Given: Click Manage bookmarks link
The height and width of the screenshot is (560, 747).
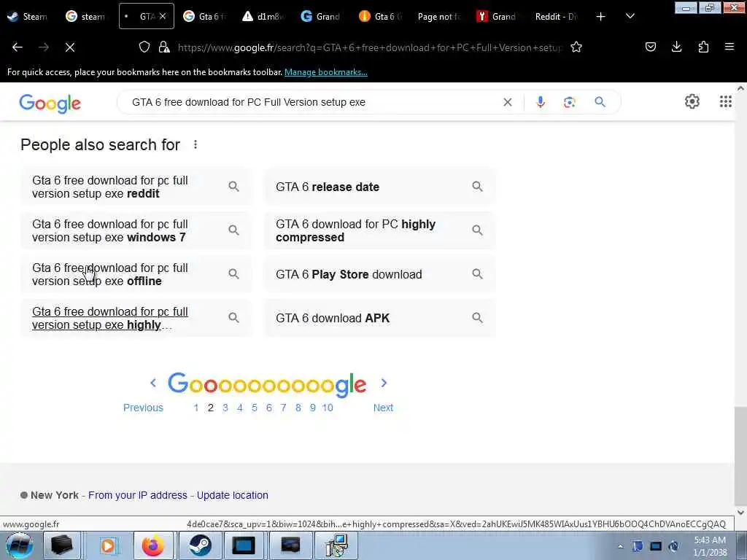Looking at the screenshot, I should click(x=326, y=72).
